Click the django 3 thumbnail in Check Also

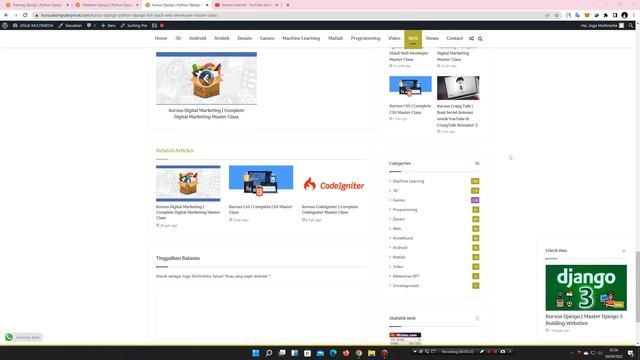pyautogui.click(x=586, y=288)
